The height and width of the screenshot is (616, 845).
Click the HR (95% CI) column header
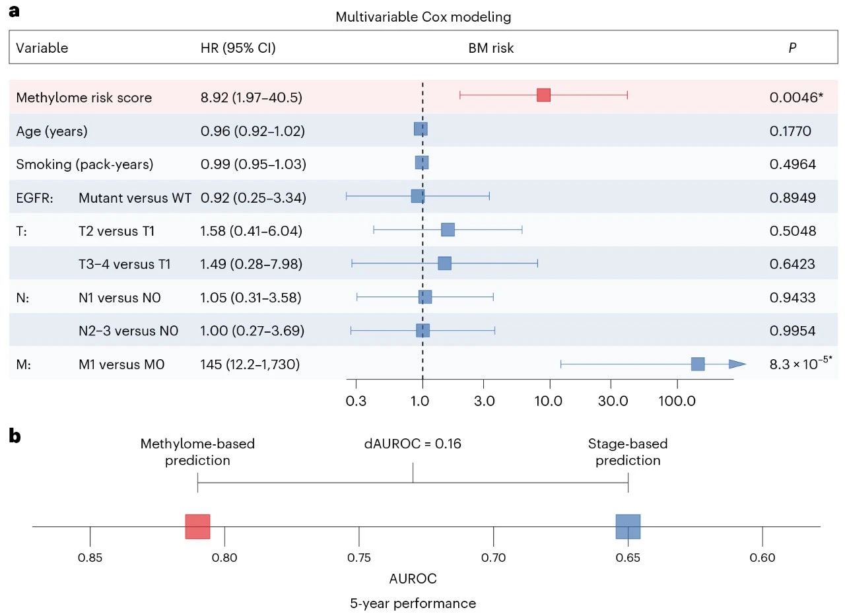(238, 48)
